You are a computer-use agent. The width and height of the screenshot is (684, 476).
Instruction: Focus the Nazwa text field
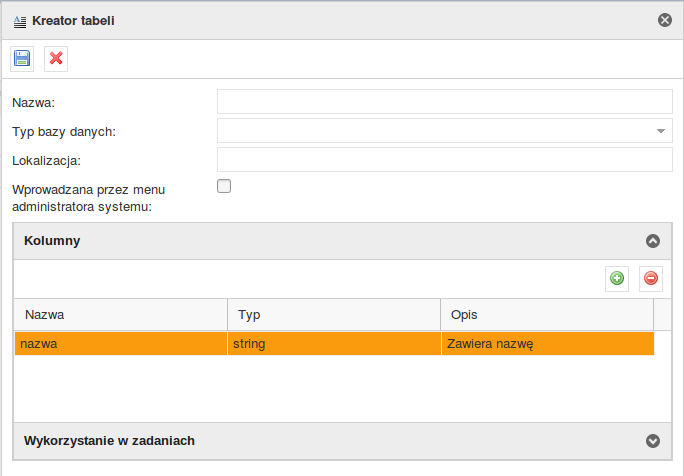[x=445, y=102]
